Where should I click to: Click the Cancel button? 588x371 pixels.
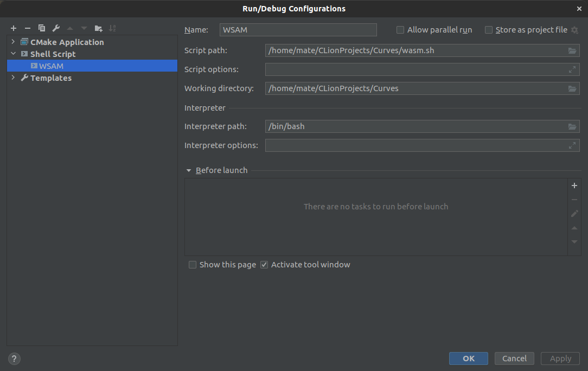pyautogui.click(x=514, y=359)
